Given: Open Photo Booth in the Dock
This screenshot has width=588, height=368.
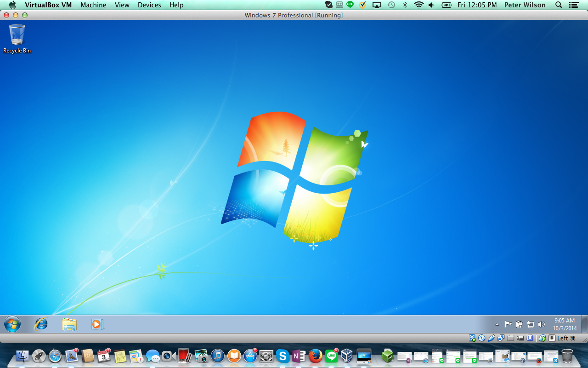Looking at the screenshot, I should (x=185, y=356).
